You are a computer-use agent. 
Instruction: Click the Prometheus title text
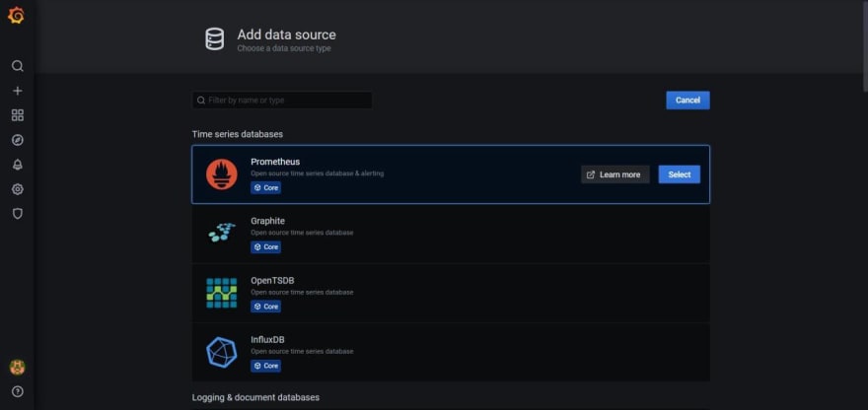coord(275,162)
